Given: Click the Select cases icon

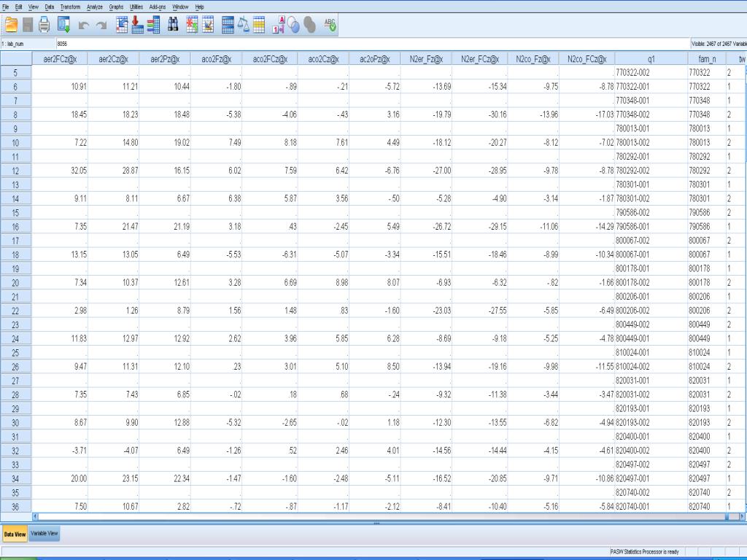Looking at the screenshot, I should (259, 25).
